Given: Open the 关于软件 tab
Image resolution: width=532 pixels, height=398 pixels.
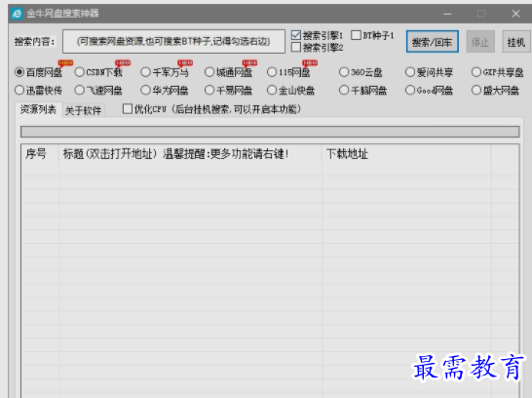Looking at the screenshot, I should [x=83, y=110].
